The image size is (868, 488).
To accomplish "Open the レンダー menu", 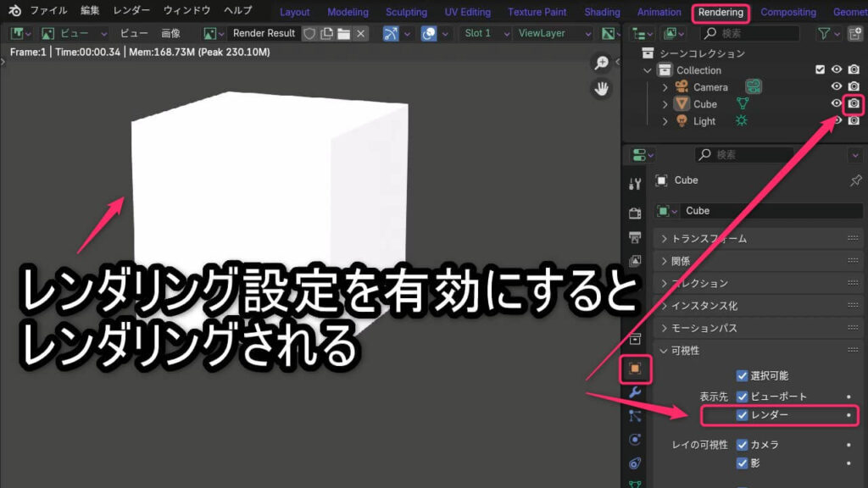I will coord(131,10).
